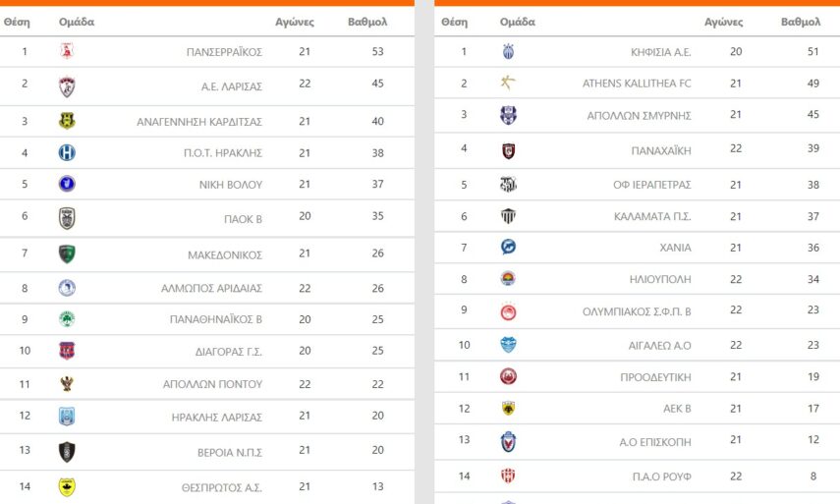
Task: Open the ΝΙΚΗ ΒΟΛΟΥ team link
Action: 230,184
